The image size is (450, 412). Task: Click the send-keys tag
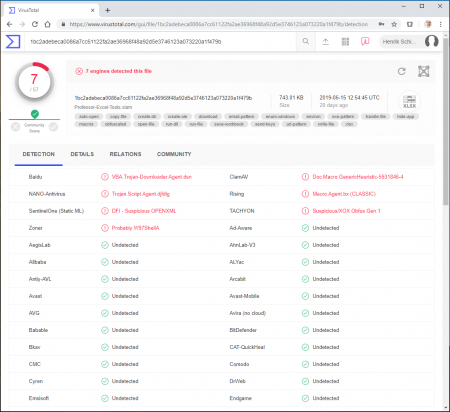point(265,124)
